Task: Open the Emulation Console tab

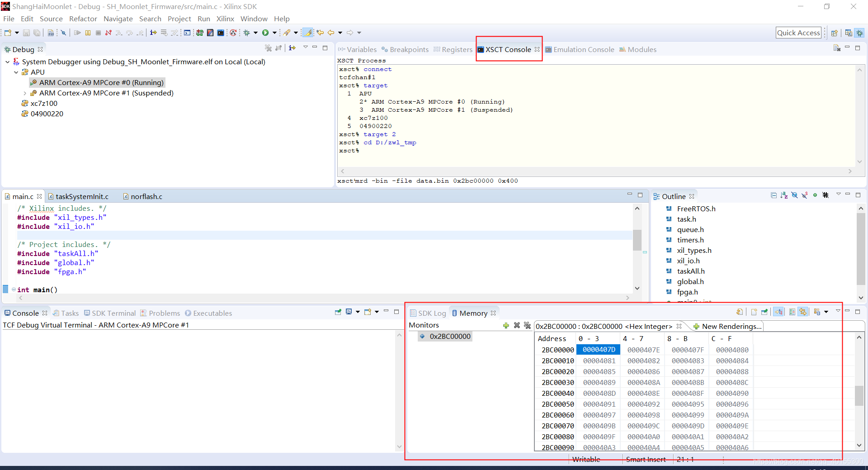Action: (x=584, y=49)
